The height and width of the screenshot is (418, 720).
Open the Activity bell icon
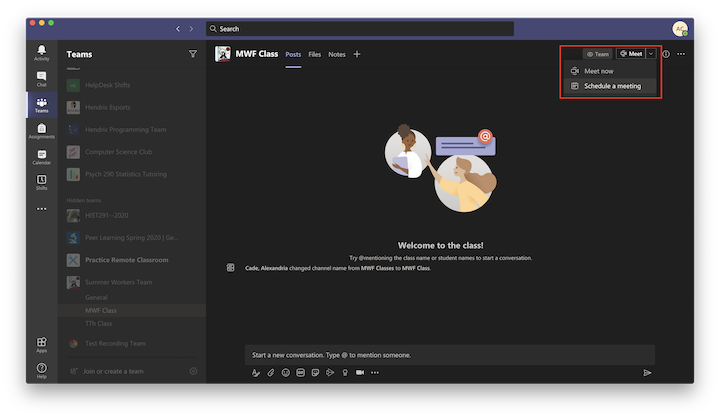click(x=41, y=52)
